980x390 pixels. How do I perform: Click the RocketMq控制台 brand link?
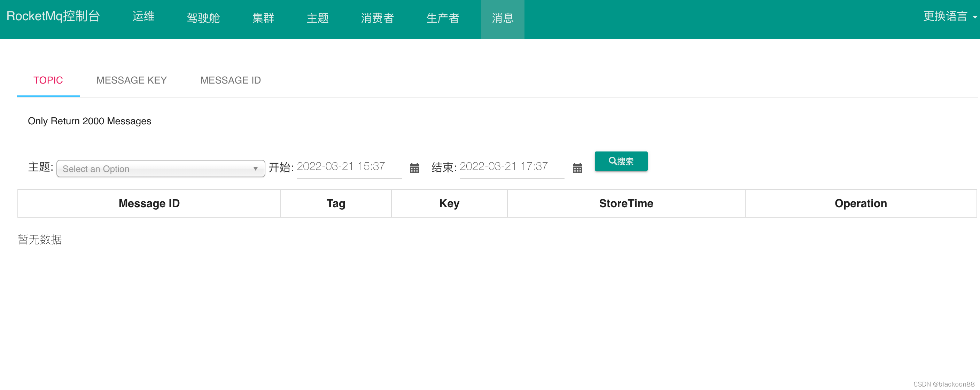(53, 16)
